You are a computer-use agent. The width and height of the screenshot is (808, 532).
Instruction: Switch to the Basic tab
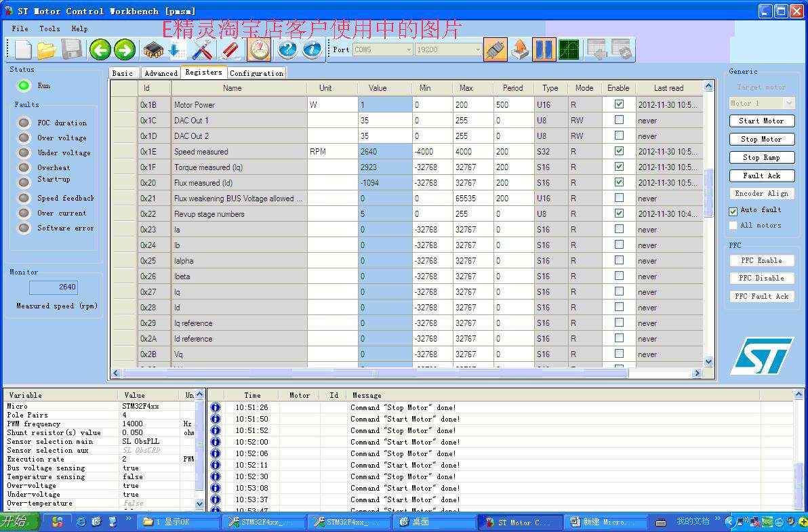click(123, 73)
